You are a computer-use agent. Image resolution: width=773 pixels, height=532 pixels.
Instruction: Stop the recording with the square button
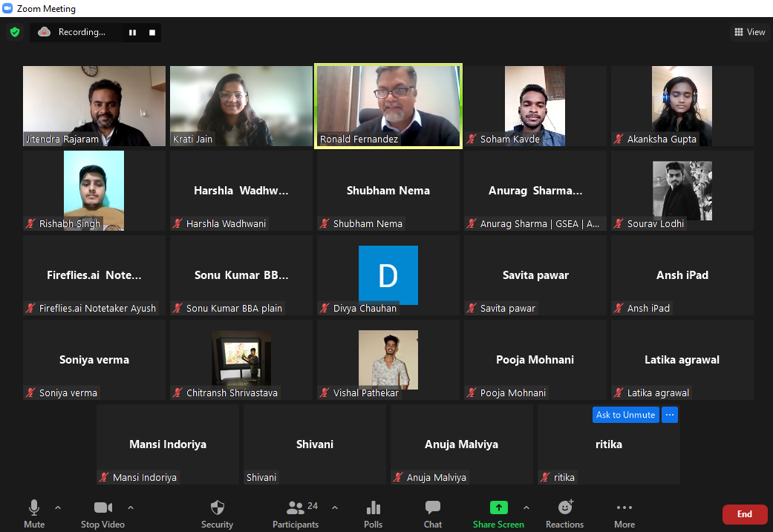[152, 33]
